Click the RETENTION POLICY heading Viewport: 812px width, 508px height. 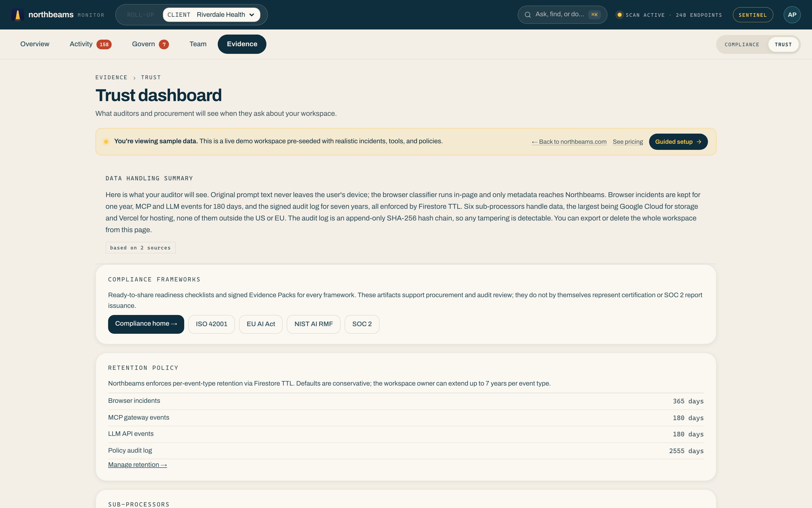tap(143, 368)
